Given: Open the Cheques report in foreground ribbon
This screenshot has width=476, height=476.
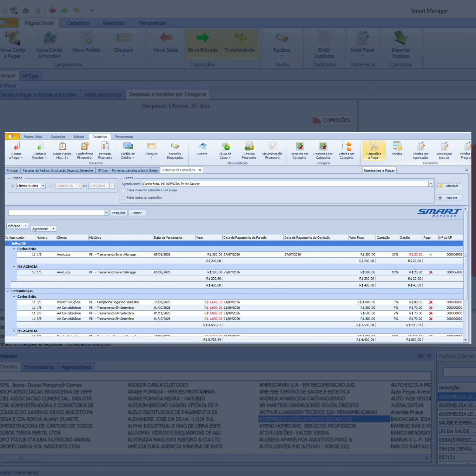Looking at the screenshot, I should [151, 150].
